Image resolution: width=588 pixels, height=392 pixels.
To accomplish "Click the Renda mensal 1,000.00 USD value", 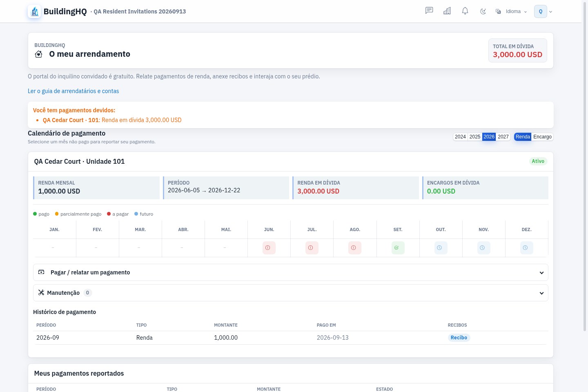I will 59,191.
